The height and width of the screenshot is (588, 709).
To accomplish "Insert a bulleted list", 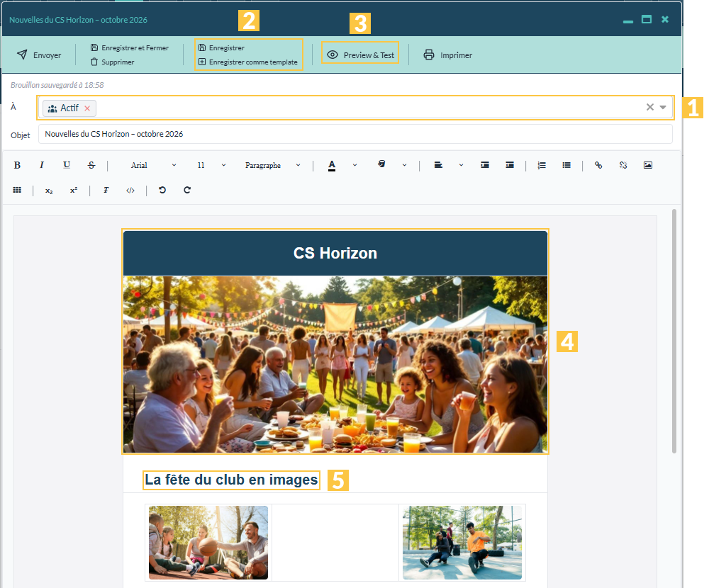I will coord(566,165).
